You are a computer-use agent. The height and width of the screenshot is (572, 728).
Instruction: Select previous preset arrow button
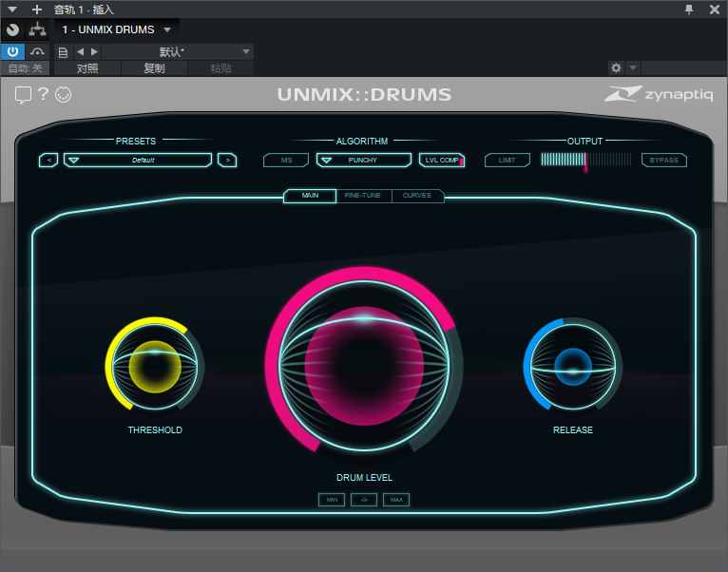tap(48, 161)
